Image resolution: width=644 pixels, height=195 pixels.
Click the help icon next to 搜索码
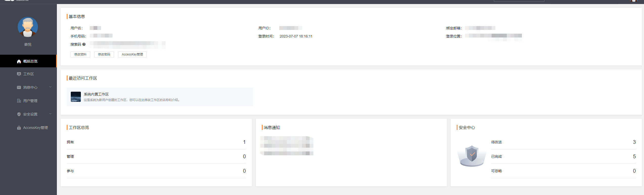pos(84,44)
